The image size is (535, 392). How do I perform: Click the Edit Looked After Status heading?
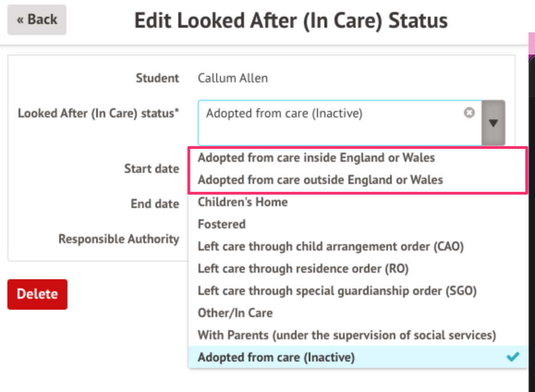click(x=291, y=21)
